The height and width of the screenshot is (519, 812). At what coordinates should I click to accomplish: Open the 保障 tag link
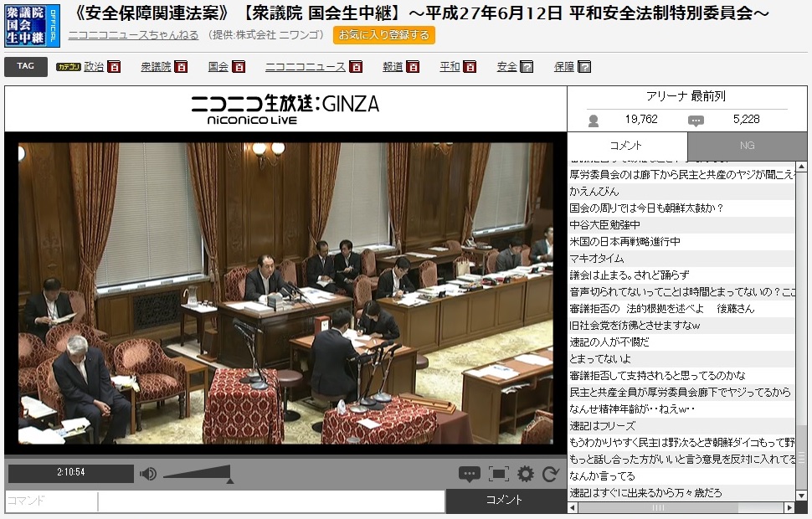point(564,66)
